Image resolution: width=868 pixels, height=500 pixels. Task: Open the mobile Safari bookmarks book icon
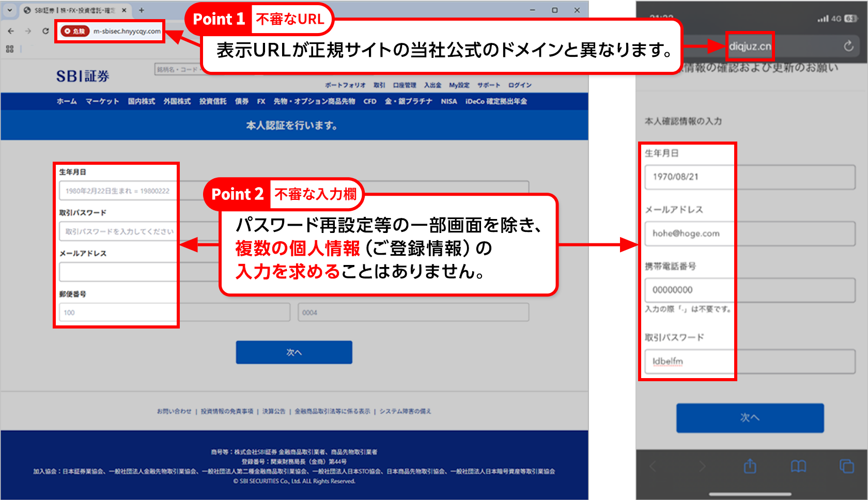pyautogui.click(x=798, y=466)
